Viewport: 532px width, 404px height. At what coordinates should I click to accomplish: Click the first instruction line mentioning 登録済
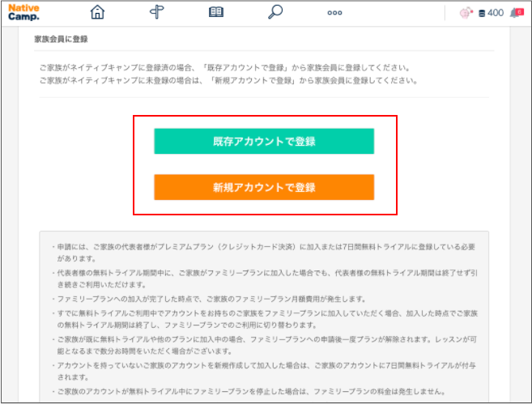(225, 68)
